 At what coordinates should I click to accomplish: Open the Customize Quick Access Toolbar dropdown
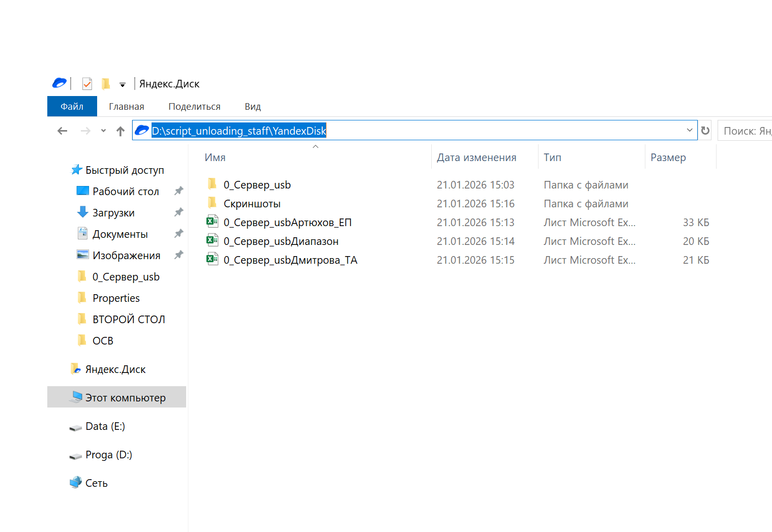coord(123,84)
